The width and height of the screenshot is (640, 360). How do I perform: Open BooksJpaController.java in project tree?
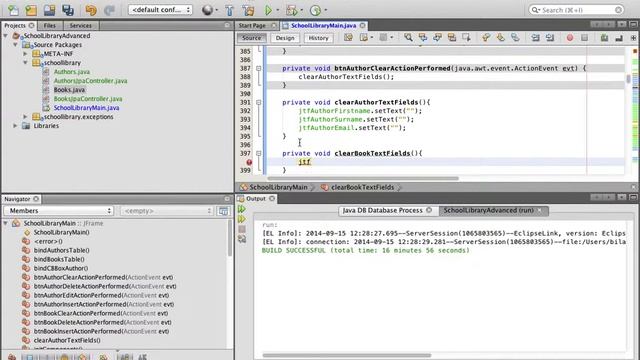pyautogui.click(x=88, y=99)
